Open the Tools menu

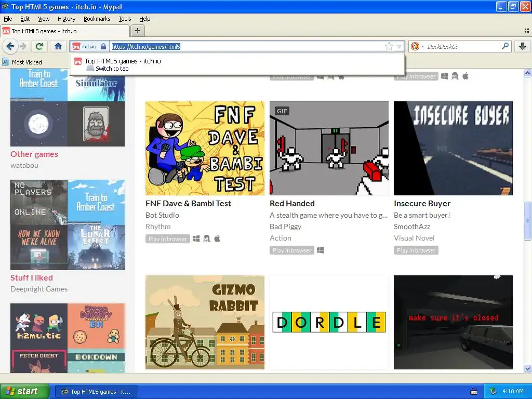pyautogui.click(x=125, y=19)
